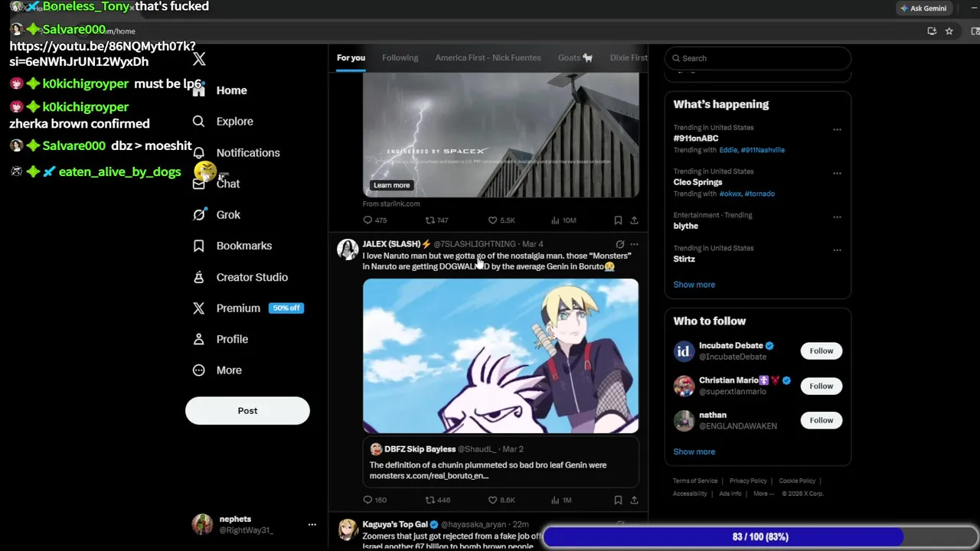
Task: Click the More circle icon
Action: 198,370
